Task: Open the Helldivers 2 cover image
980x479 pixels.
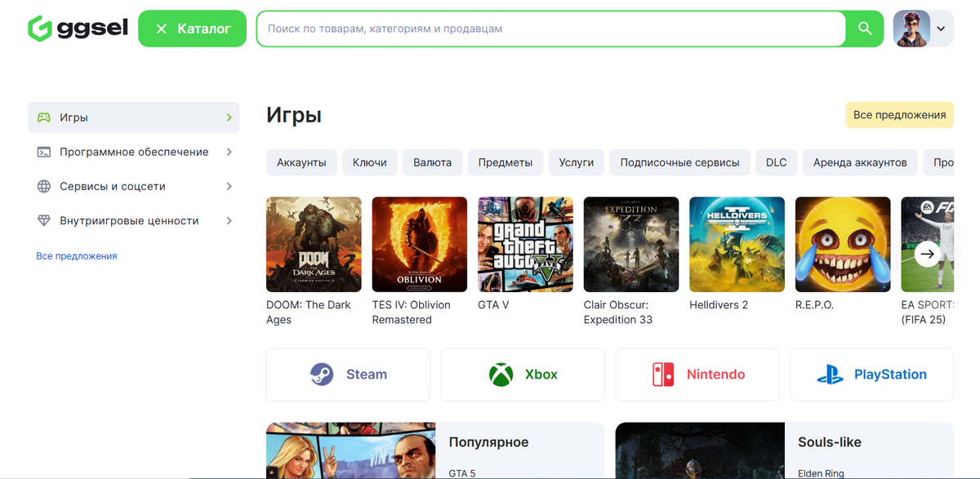Action: (x=737, y=244)
